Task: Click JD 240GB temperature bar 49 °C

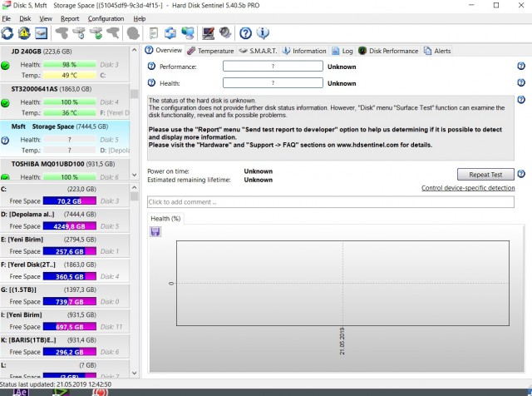Action: coord(70,75)
